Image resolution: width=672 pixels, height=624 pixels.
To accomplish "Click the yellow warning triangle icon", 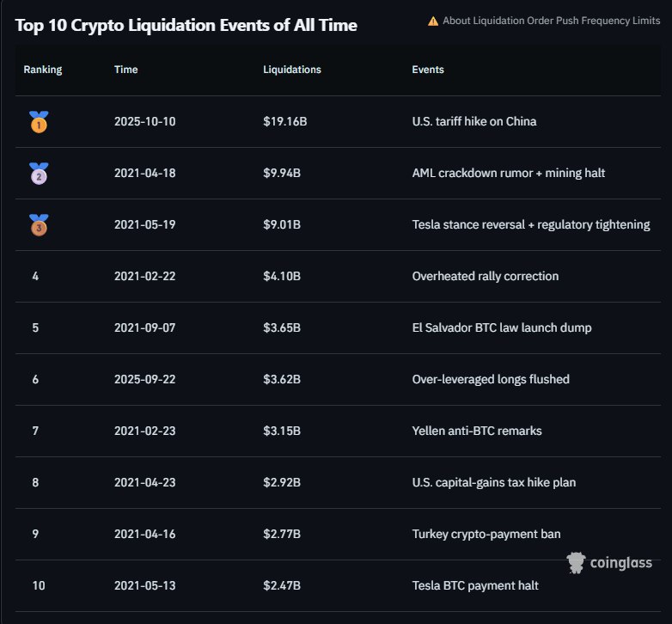I will pos(433,21).
